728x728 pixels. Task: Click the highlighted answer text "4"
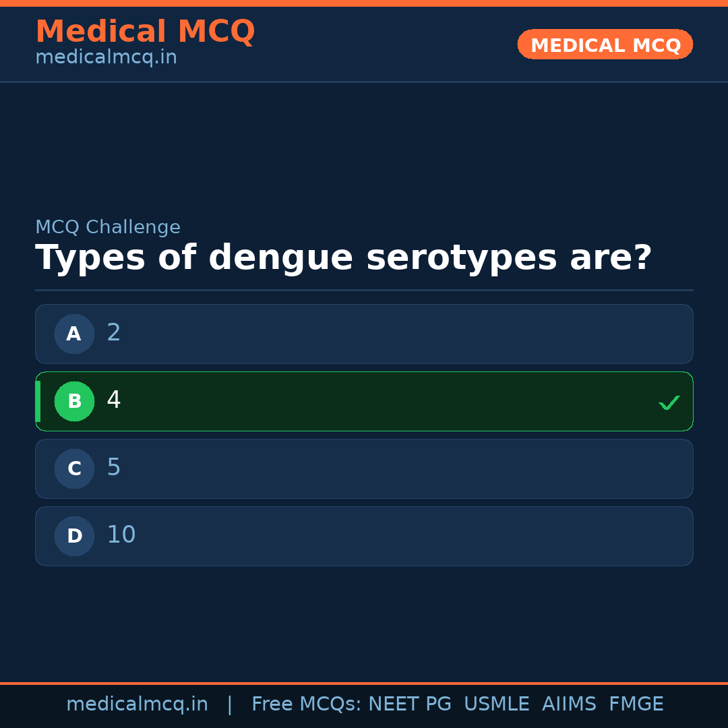[114, 400]
